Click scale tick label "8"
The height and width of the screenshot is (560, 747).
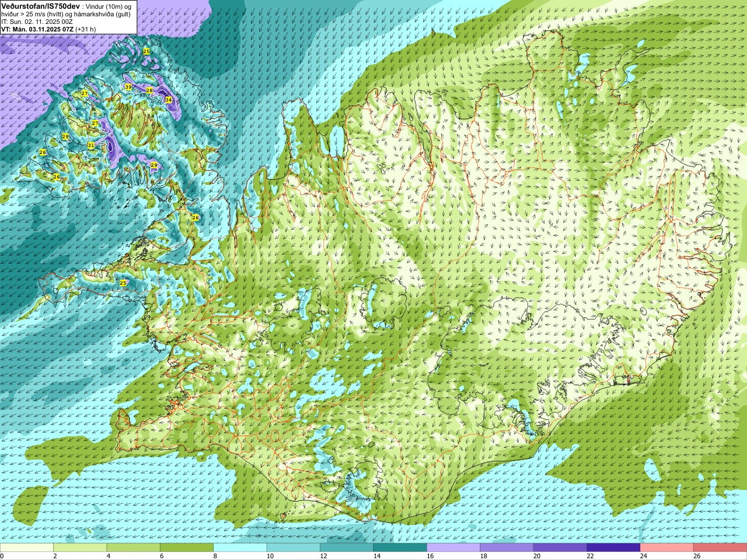tap(215, 556)
